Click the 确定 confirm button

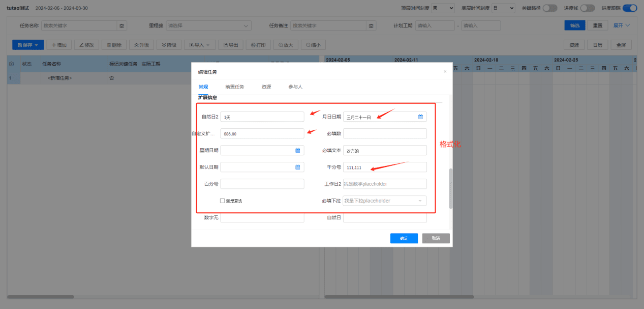pyautogui.click(x=404, y=238)
